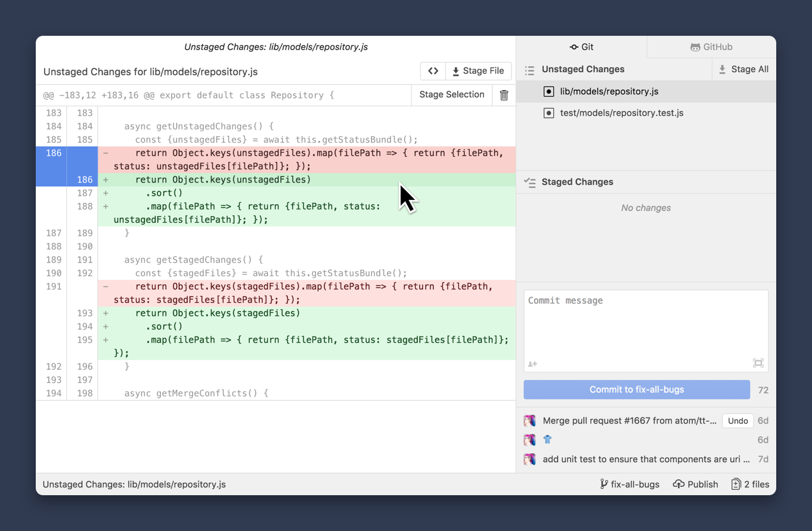Click the Staged Changes checklist icon
This screenshot has width=812, height=531.
coord(529,183)
